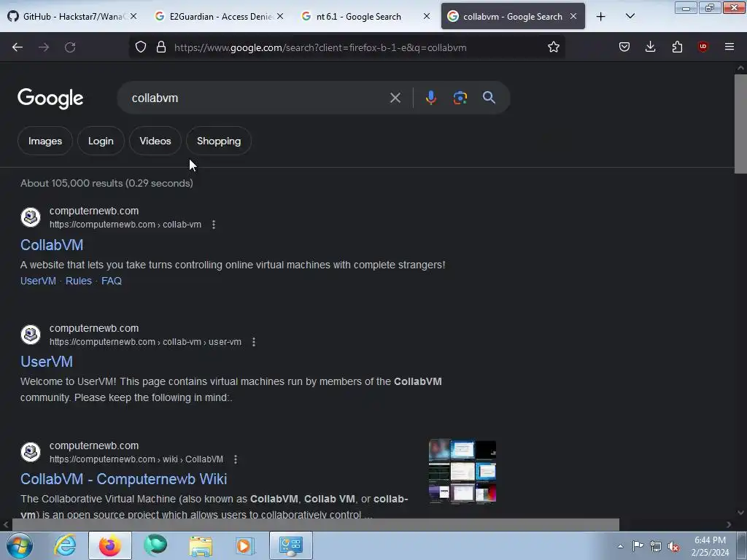Viewport: 747px width, 560px height.
Task: Open options for the user-vm result
Action: pyautogui.click(x=253, y=342)
